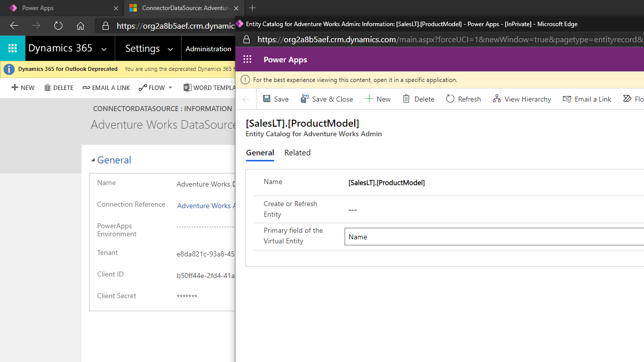644x362 pixels.
Task: Go to browser Home in background window
Action: click(80, 26)
